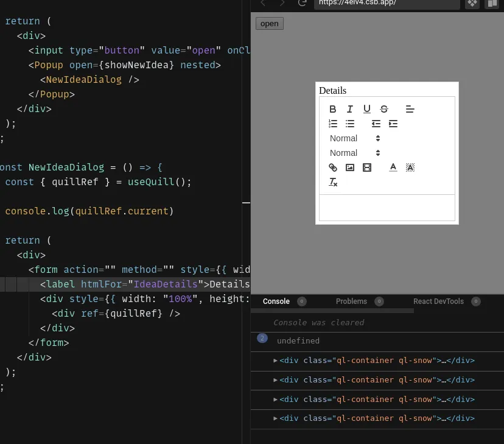
Task: Click the useQuill() declaration line
Action: click(x=98, y=181)
